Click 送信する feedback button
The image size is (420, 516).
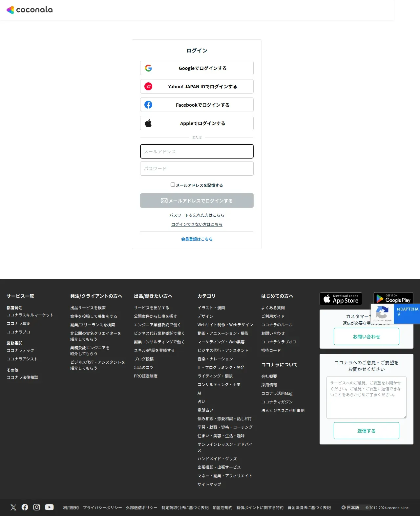click(x=367, y=431)
